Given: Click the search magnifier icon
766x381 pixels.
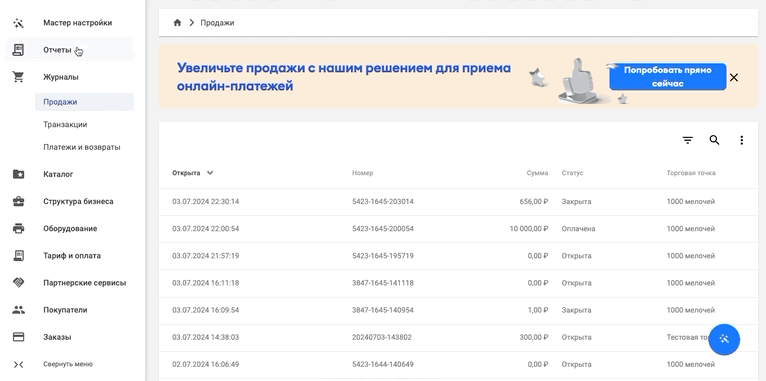Looking at the screenshot, I should click(x=714, y=141).
